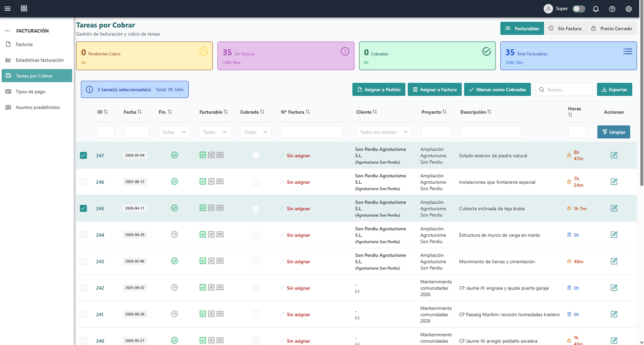Click the Marcar como Cobradas button

click(x=497, y=90)
